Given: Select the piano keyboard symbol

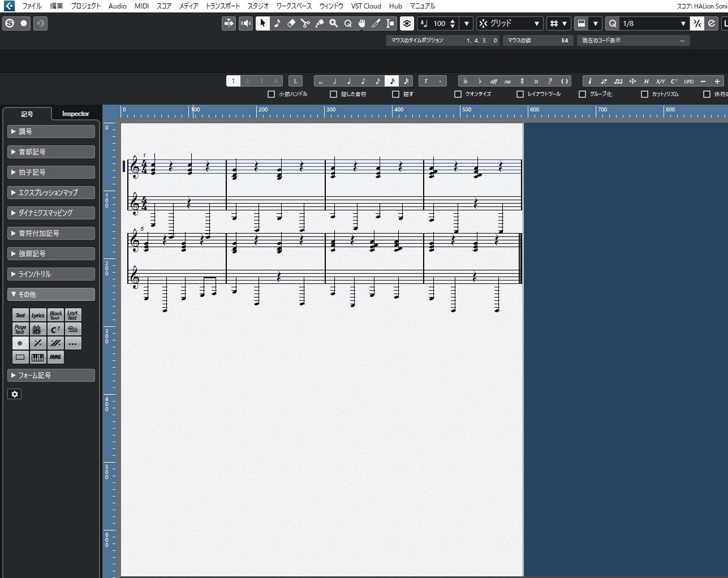Looking at the screenshot, I should (38, 357).
